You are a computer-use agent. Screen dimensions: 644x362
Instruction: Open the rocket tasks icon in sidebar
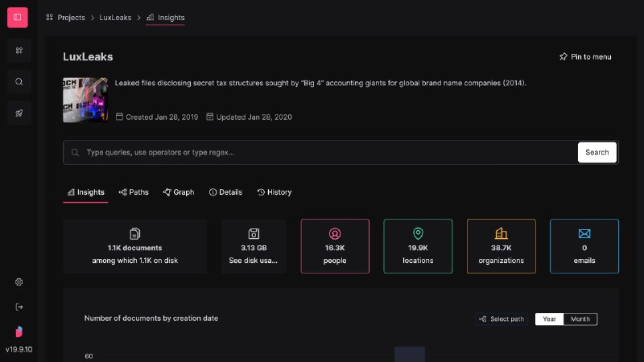pyautogui.click(x=19, y=113)
